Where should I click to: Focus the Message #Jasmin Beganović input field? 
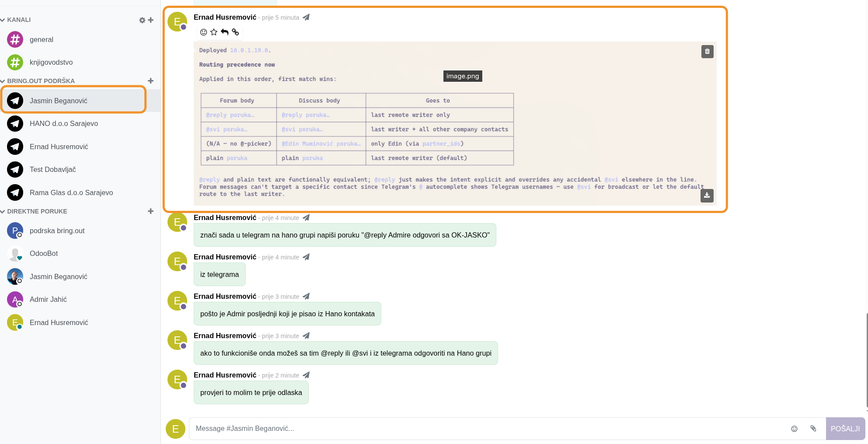485,429
